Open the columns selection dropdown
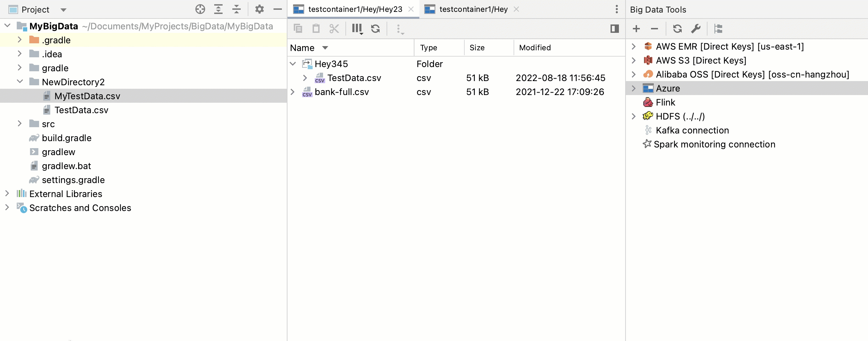The height and width of the screenshot is (341, 868). 357,28
